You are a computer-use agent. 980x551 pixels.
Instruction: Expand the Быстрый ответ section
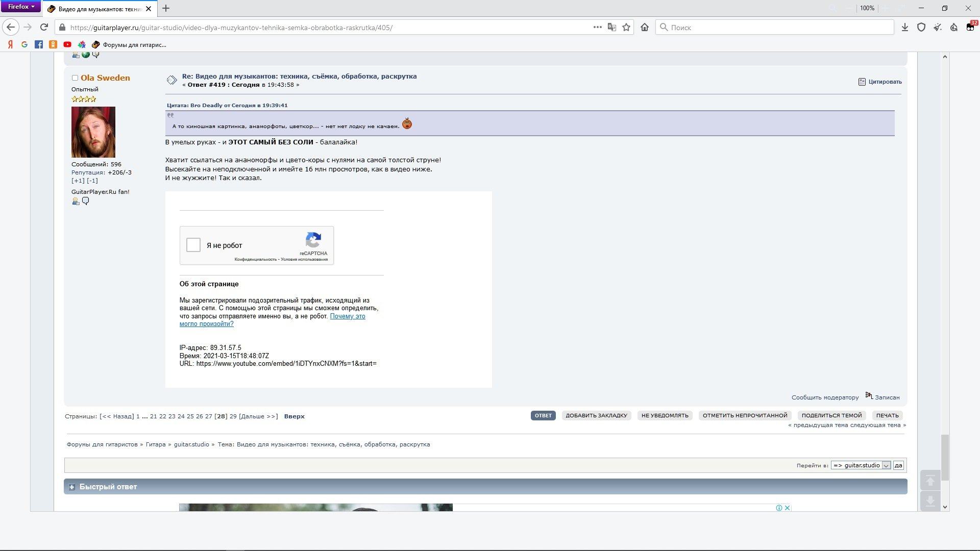click(x=72, y=487)
